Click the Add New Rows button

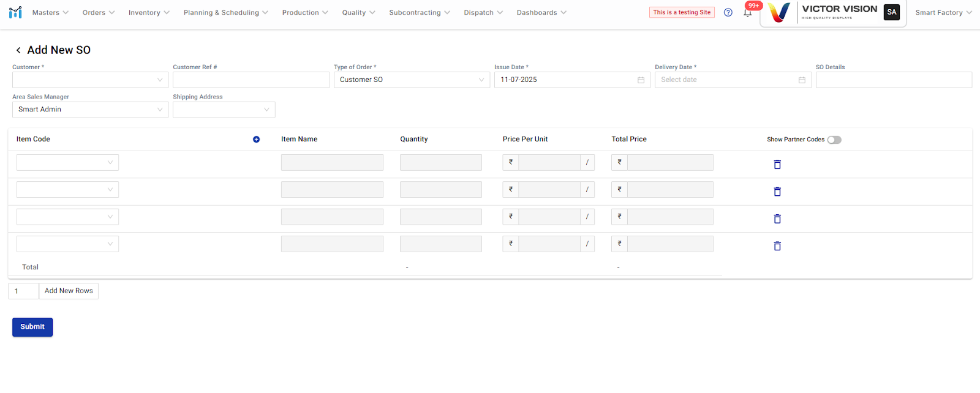pyautogui.click(x=69, y=291)
